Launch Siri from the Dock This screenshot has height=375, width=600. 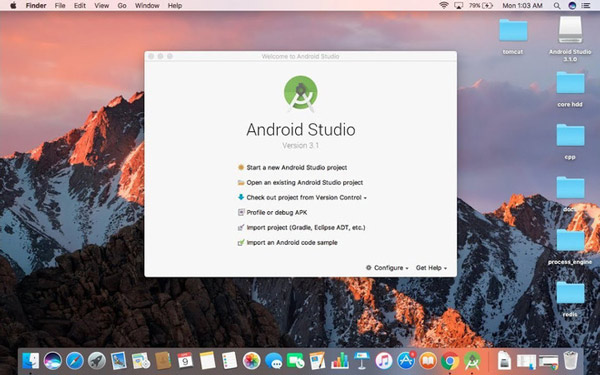52,360
